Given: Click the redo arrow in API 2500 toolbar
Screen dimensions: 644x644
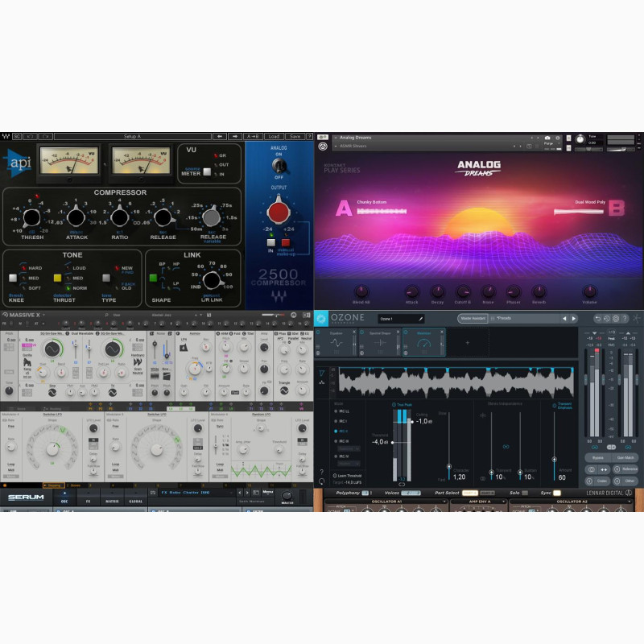Looking at the screenshot, I should [45, 136].
